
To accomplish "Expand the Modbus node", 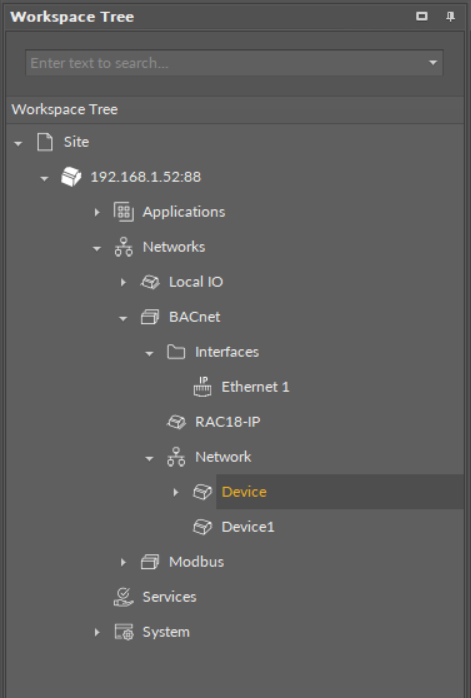I will pyautogui.click(x=123, y=562).
